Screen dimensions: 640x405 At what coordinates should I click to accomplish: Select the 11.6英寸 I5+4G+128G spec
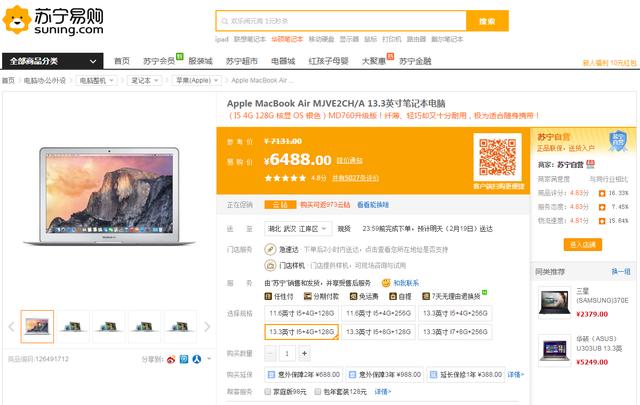coord(302,313)
